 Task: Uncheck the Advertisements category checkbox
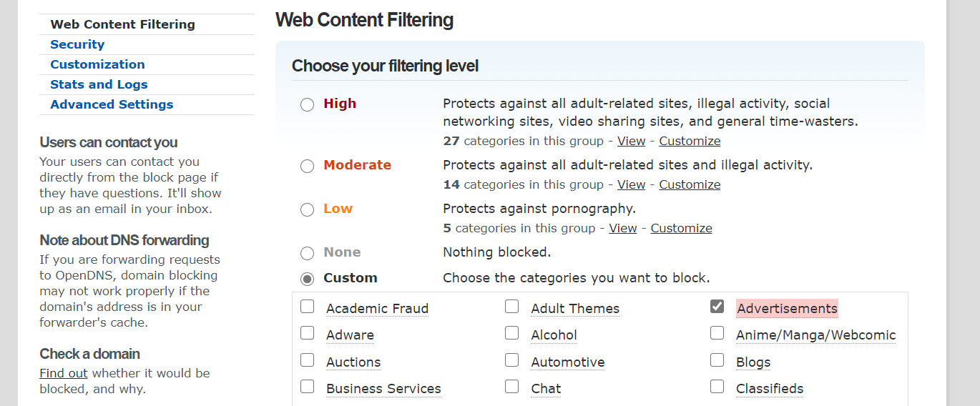coord(717,307)
